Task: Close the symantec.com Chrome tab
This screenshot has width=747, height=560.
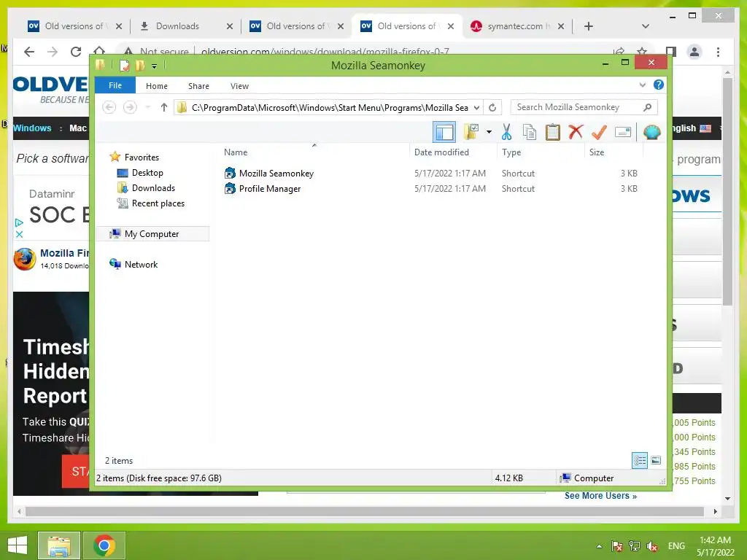Action: (x=561, y=26)
